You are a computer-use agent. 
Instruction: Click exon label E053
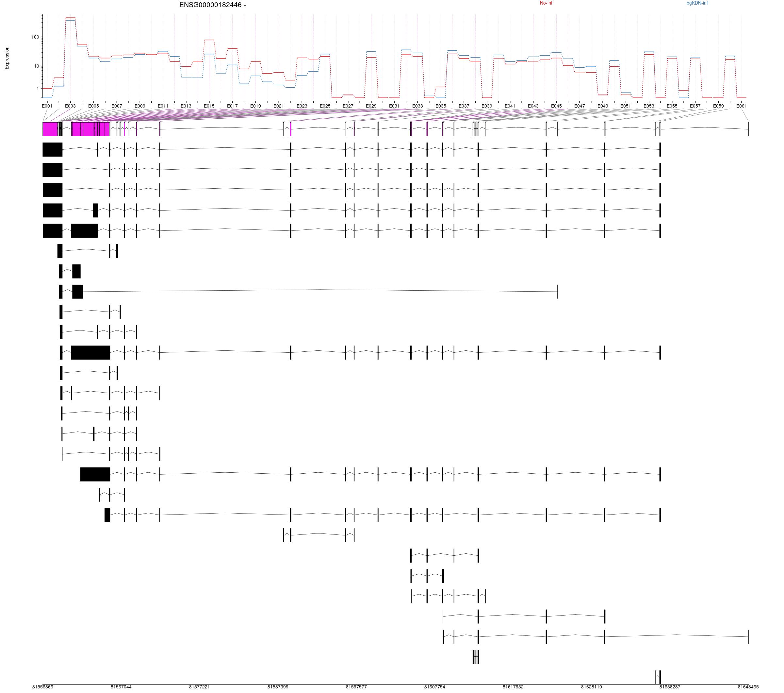coord(649,106)
